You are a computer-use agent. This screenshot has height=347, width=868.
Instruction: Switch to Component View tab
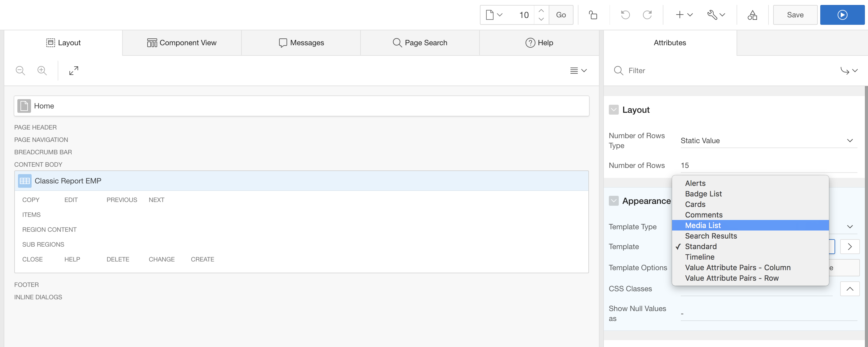point(182,43)
